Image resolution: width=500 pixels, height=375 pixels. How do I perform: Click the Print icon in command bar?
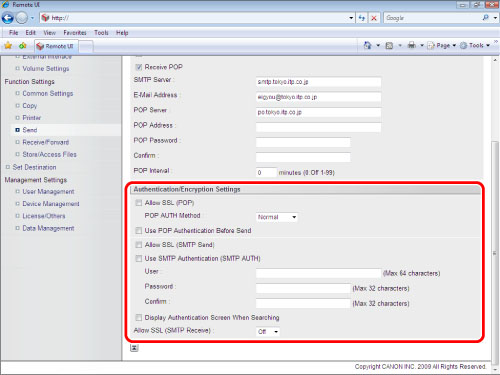coord(412,45)
